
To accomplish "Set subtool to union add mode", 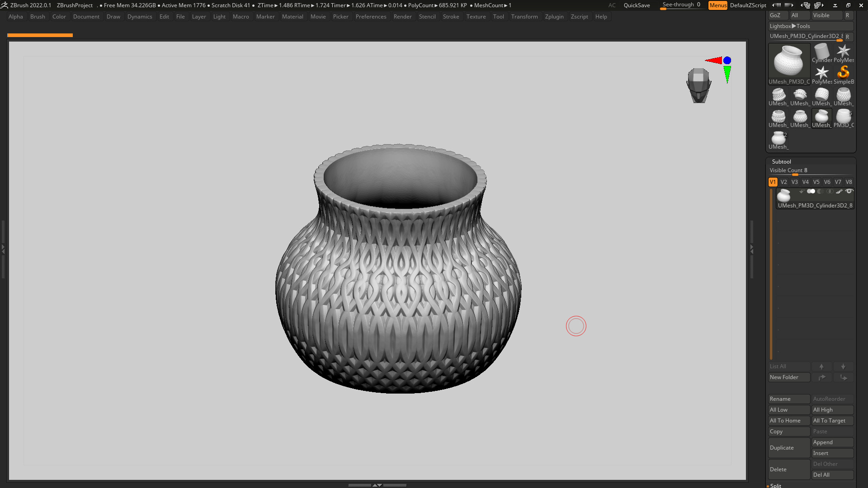I will 811,192.
